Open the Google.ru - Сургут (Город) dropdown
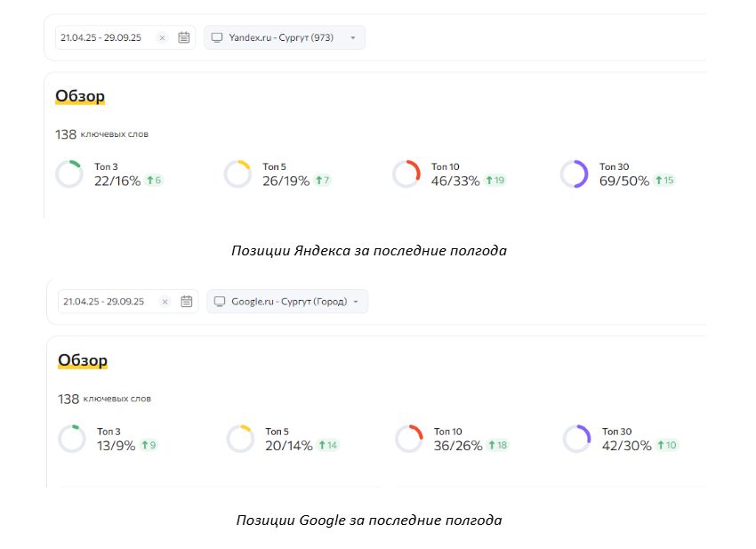Screen dimensions: 756x549 (x=287, y=302)
